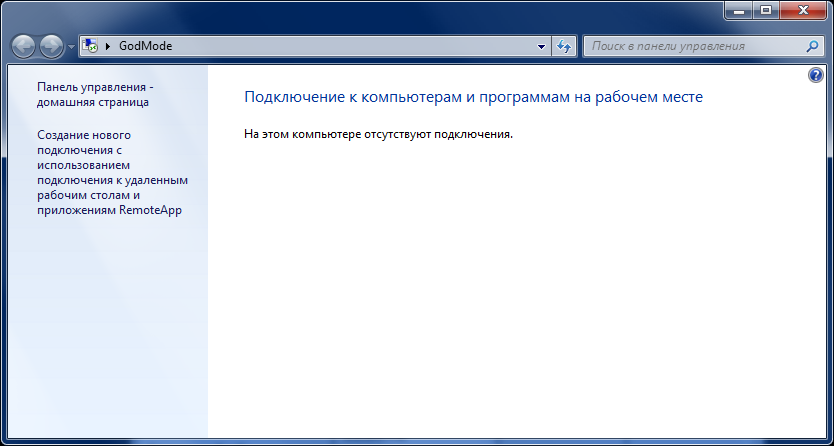834x446 pixels.
Task: Select GodMode in the address bar
Action: [x=145, y=46]
